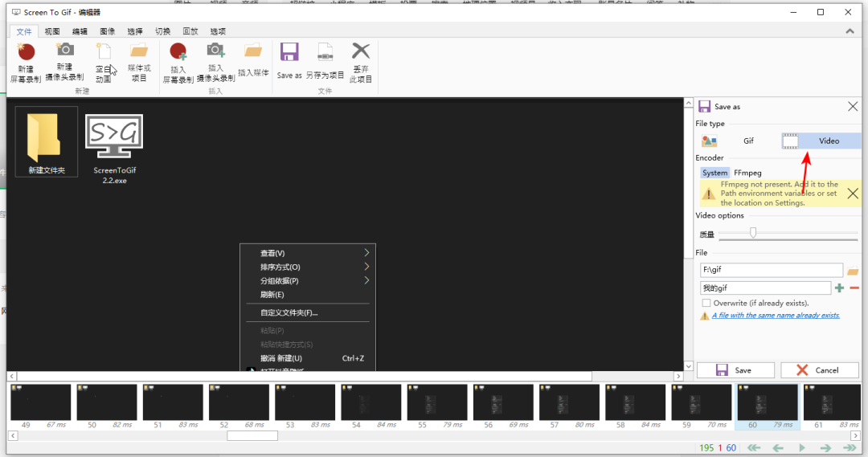Collapse the ribbon with chevron
Screen dimensions: 868x457
click(850, 31)
